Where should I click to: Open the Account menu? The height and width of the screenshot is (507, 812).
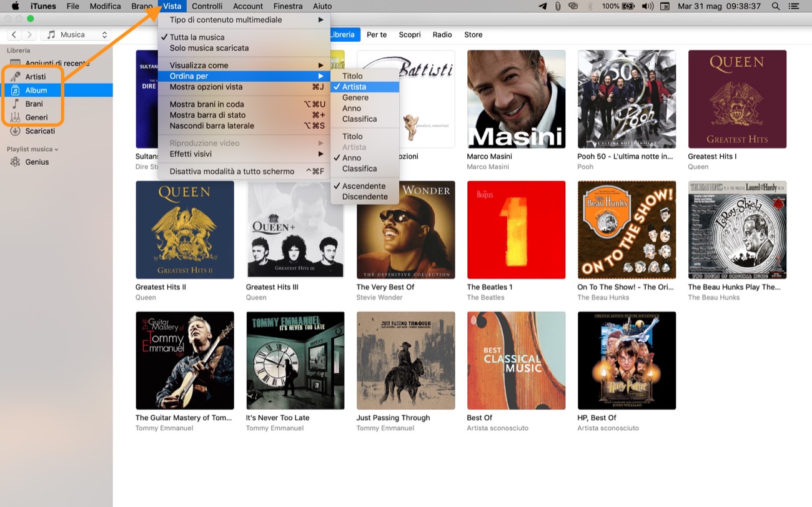pyautogui.click(x=248, y=6)
